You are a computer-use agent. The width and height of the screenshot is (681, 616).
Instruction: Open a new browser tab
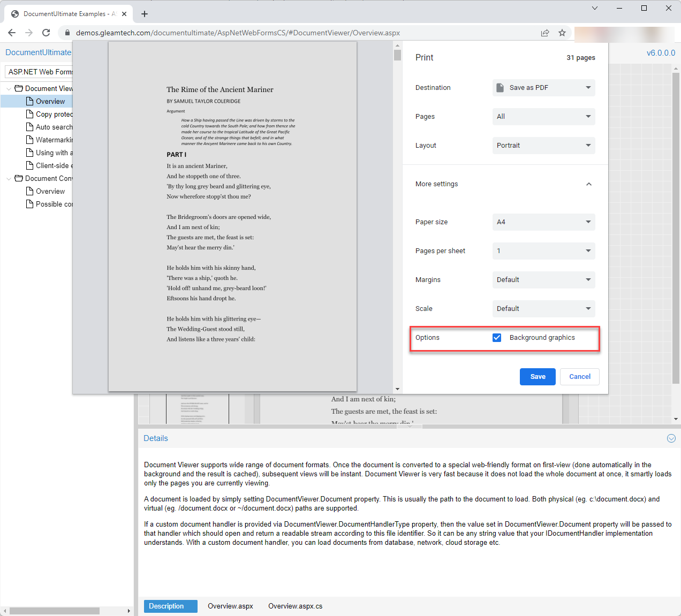145,14
